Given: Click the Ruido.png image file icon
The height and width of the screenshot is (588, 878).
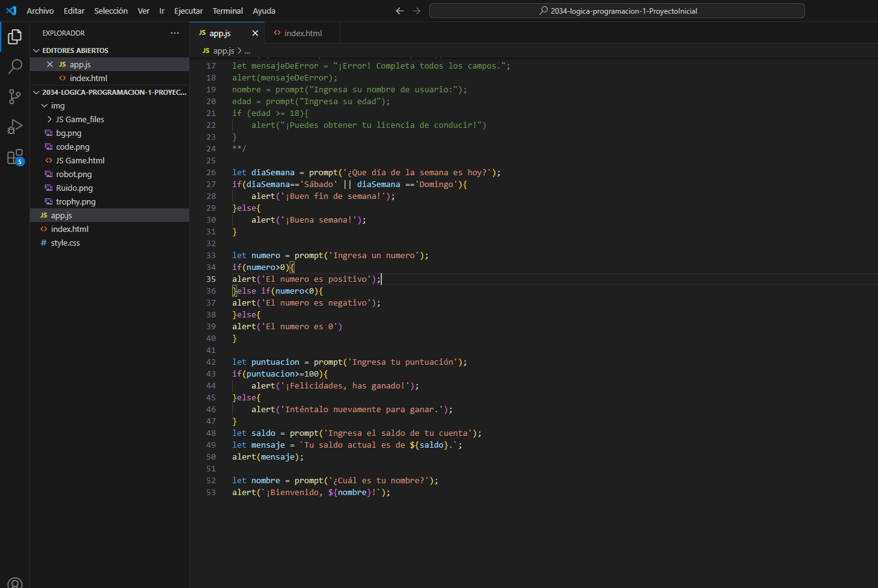Looking at the screenshot, I should (49, 188).
